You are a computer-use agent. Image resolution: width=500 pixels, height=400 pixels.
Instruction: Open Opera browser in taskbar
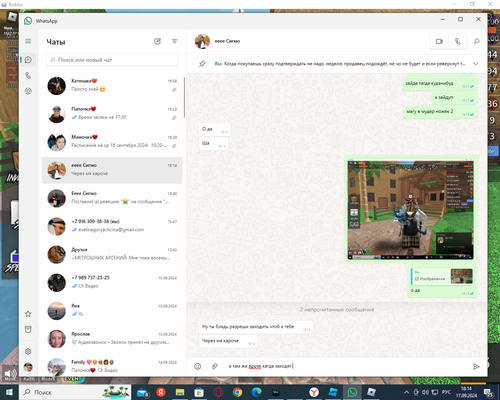(x=218, y=392)
